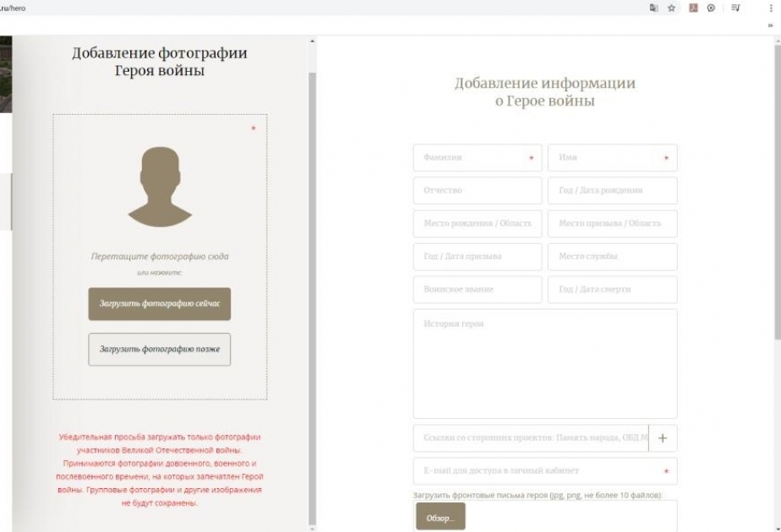Open the media playlist control icon
The width and height of the screenshot is (781, 532).
pyautogui.click(x=735, y=8)
